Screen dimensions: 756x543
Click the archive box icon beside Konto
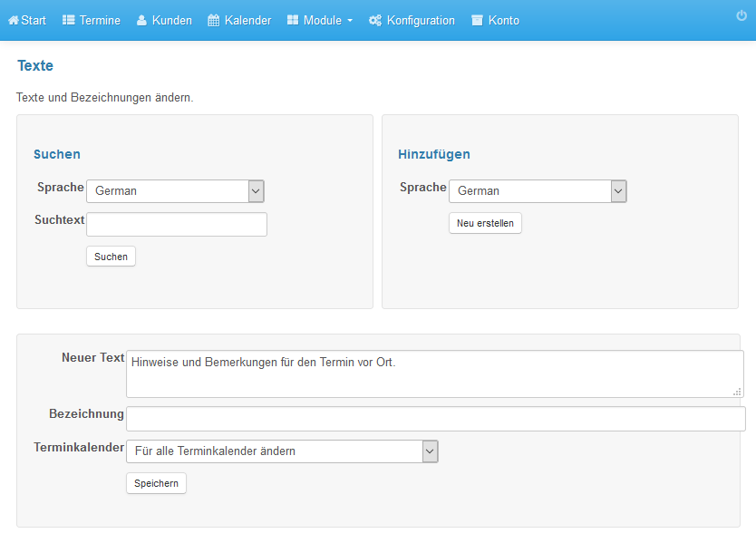click(x=477, y=20)
